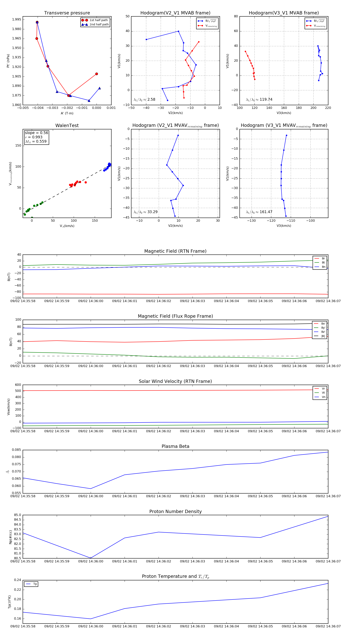
Task: Click the 'Vsw(km/s)' y-axis label
Action: (x=8, y=407)
